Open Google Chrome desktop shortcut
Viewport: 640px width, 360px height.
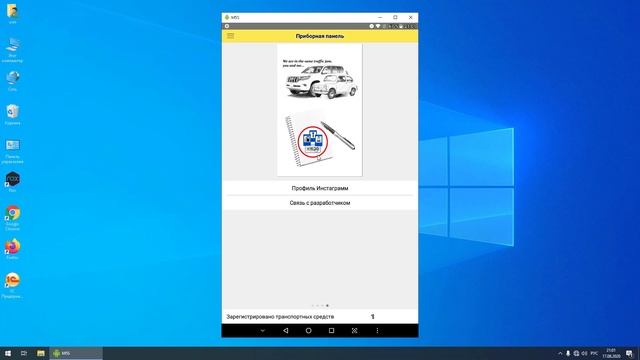tap(13, 218)
